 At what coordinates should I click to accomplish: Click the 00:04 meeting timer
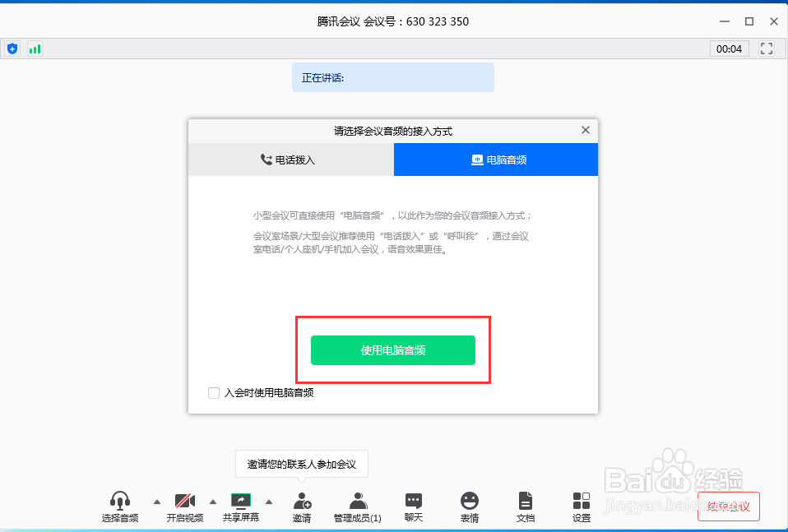pos(730,49)
